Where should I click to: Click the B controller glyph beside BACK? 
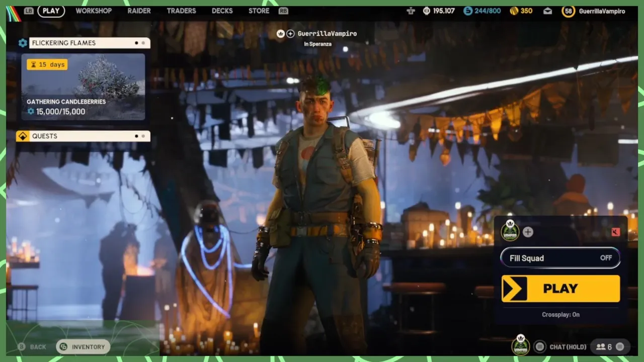coord(22,347)
